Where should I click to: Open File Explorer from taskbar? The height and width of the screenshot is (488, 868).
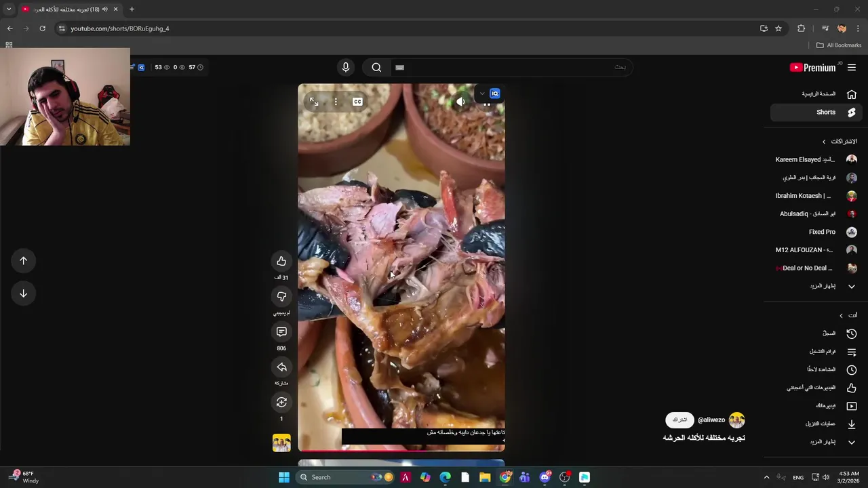(x=485, y=477)
